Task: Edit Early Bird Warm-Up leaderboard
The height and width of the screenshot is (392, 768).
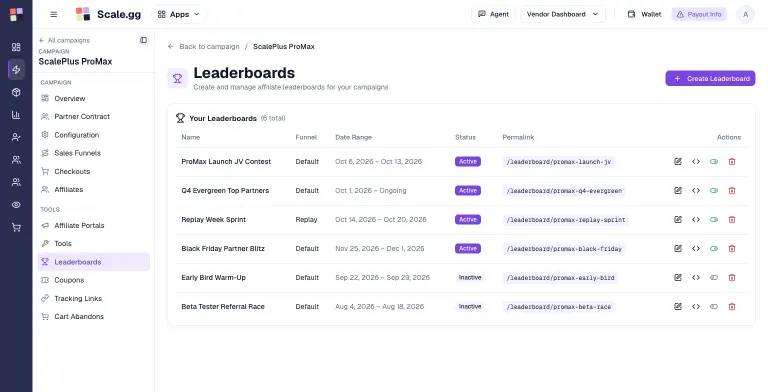Action: (678, 277)
